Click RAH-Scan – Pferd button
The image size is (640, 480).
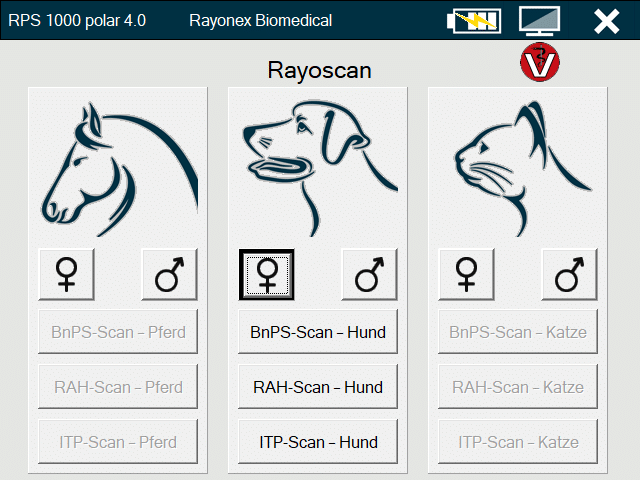point(118,387)
